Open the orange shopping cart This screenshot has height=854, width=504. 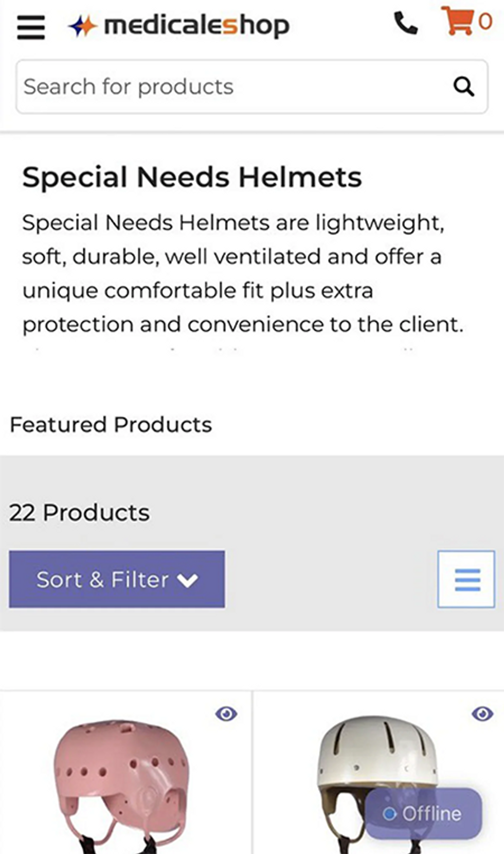[x=457, y=21]
